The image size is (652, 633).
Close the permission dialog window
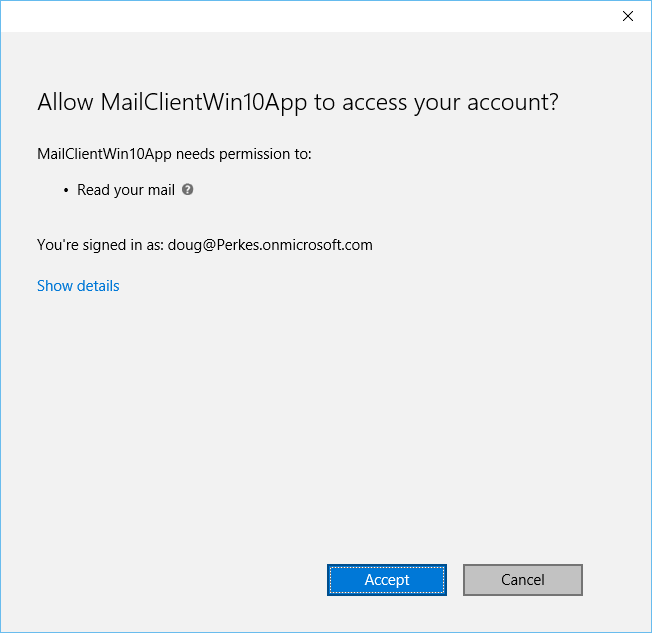pyautogui.click(x=627, y=16)
